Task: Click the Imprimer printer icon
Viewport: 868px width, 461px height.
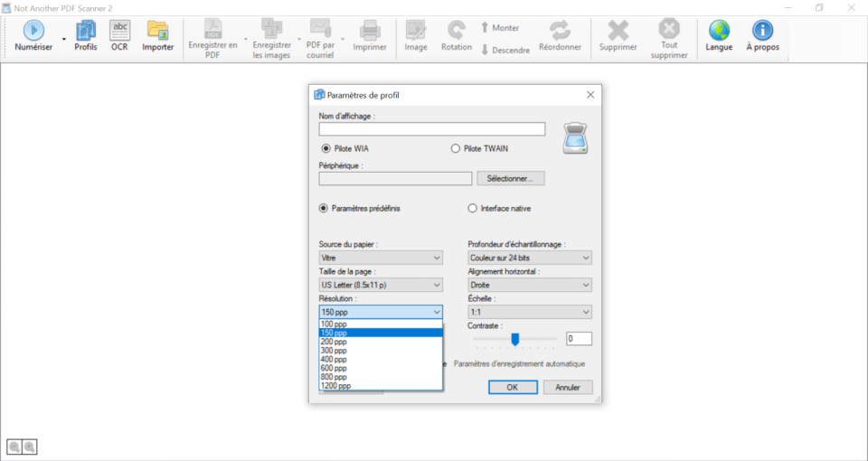Action: [370, 31]
